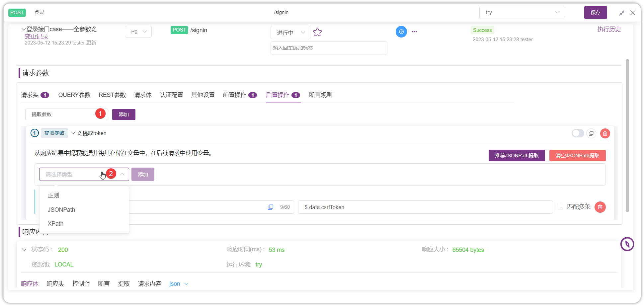Switch to the 认证配置 tab
Image resolution: width=644 pixels, height=306 pixels.
click(x=171, y=95)
